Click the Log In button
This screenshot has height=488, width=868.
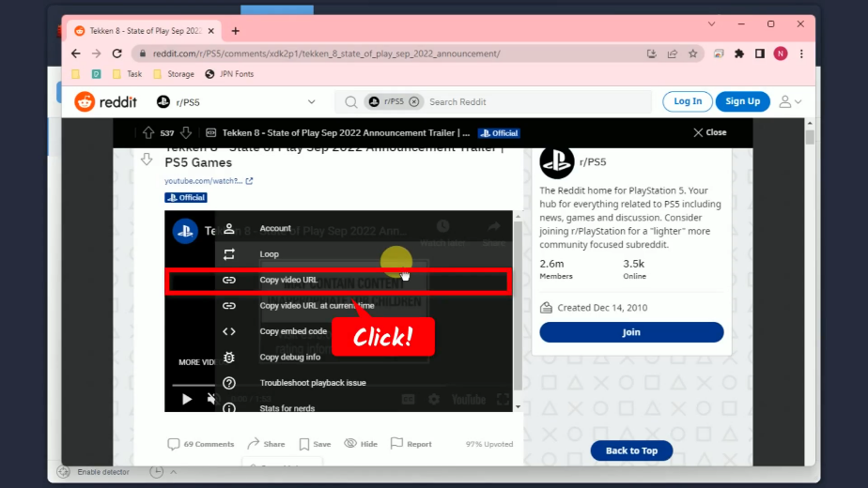tap(688, 101)
